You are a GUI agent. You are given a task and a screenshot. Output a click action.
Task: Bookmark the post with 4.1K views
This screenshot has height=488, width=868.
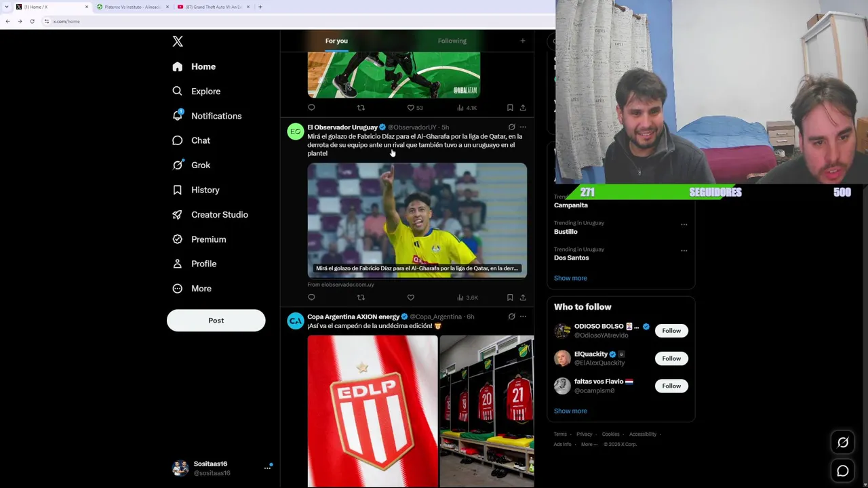(510, 108)
